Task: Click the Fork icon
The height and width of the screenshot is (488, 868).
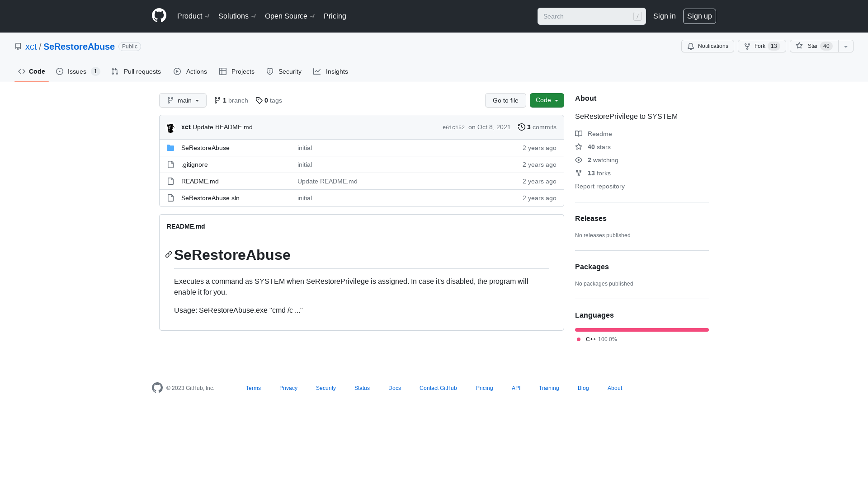Action: [747, 46]
